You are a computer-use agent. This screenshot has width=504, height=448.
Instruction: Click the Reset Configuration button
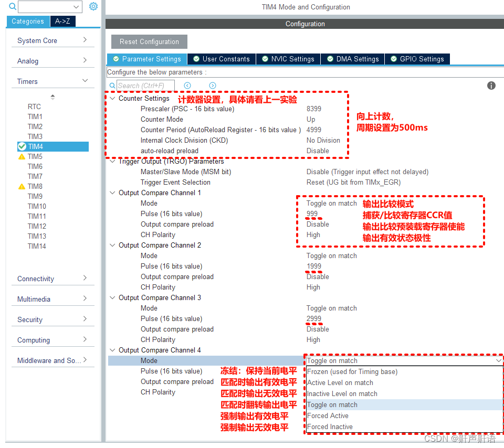tap(149, 42)
